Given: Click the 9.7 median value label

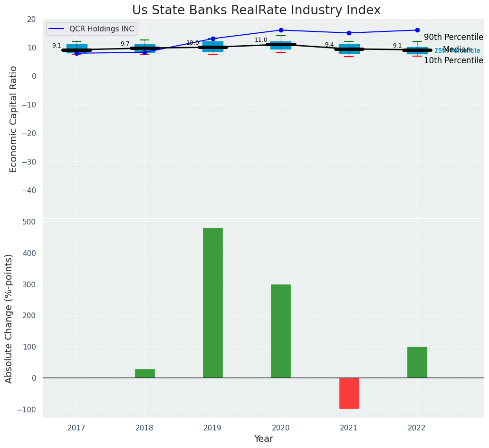Looking at the screenshot, I should tap(125, 44).
